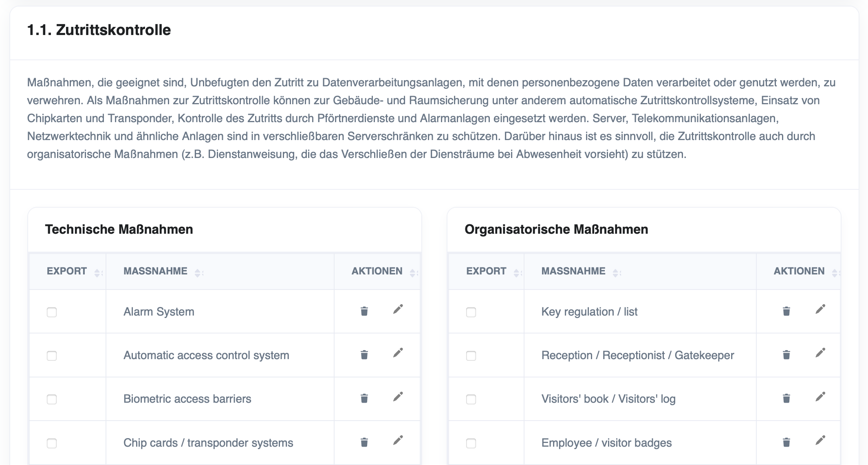Viewport: 868px width, 465px height.
Task: Click the Alarm System text
Action: [x=159, y=312]
